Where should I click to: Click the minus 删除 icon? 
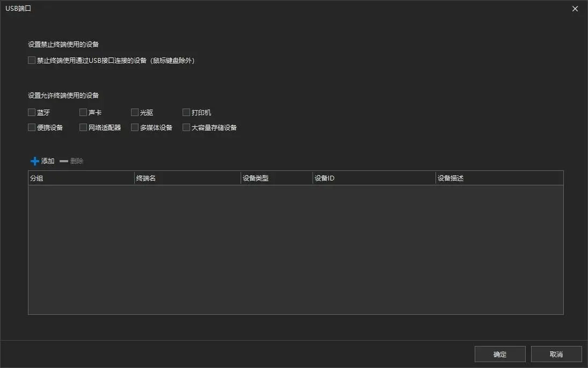(64, 161)
